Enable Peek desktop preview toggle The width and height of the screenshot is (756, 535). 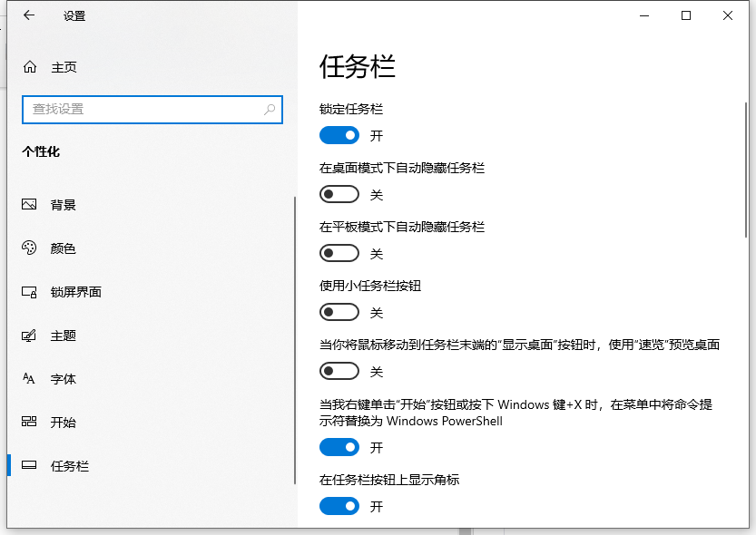click(339, 370)
